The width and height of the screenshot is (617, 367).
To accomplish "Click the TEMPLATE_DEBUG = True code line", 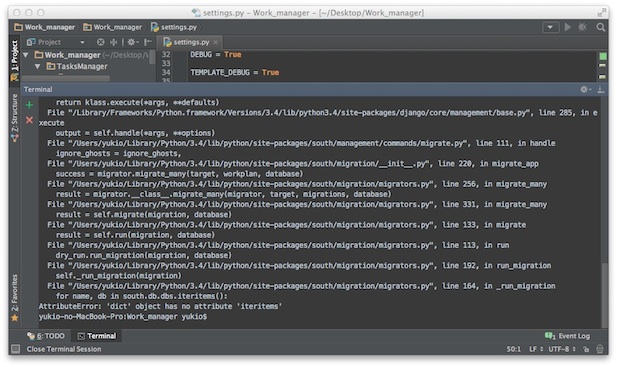I will [x=235, y=72].
